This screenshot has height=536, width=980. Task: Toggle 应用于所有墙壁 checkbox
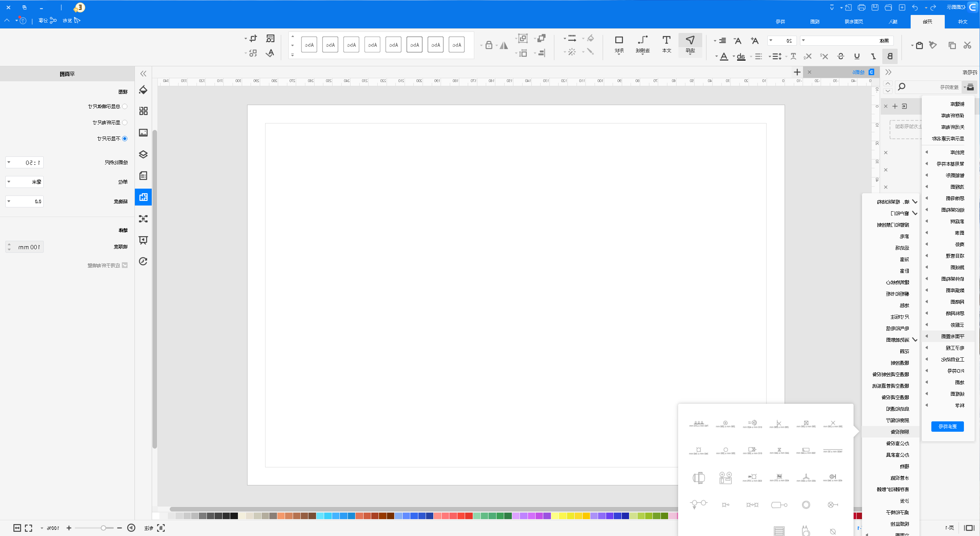(125, 265)
